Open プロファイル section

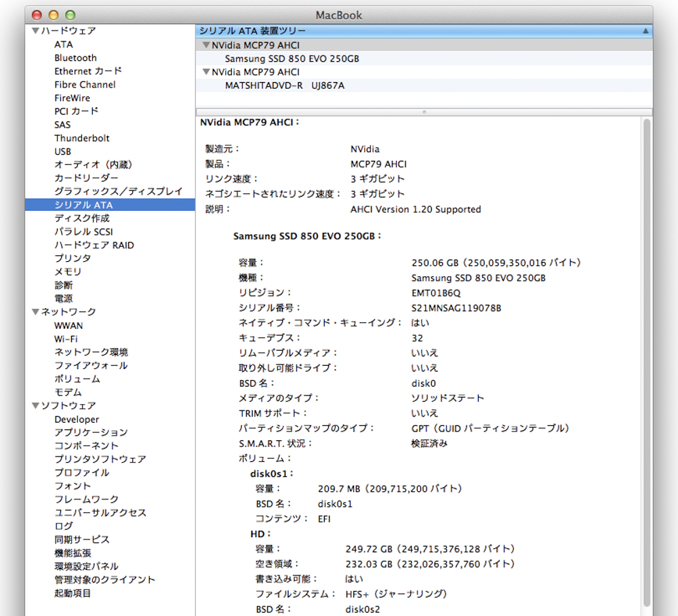82,472
